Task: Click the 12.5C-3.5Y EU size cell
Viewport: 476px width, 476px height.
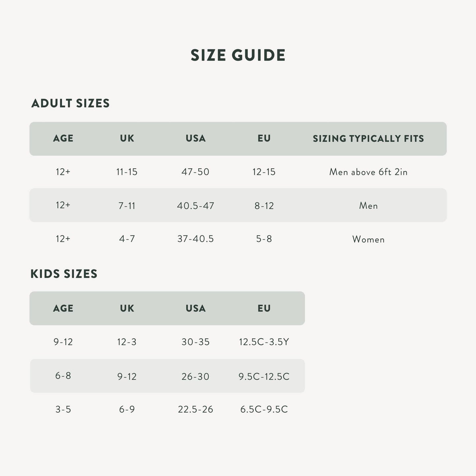Action: click(x=264, y=342)
